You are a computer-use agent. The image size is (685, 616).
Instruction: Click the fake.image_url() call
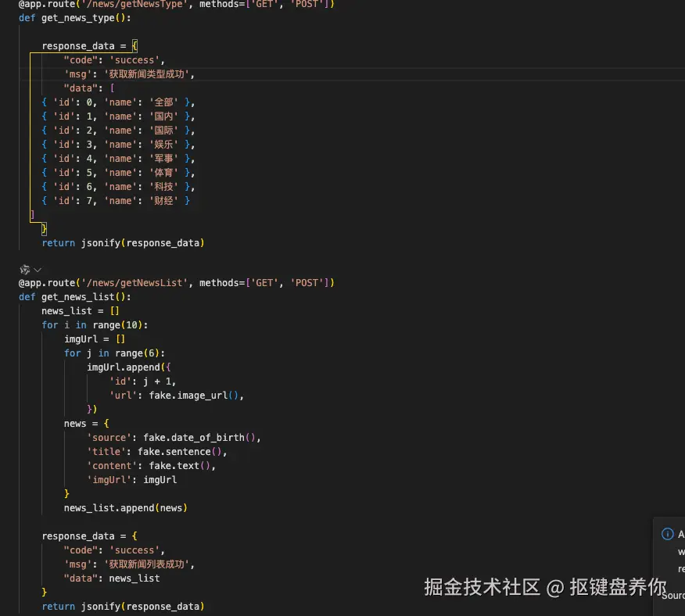(193, 396)
